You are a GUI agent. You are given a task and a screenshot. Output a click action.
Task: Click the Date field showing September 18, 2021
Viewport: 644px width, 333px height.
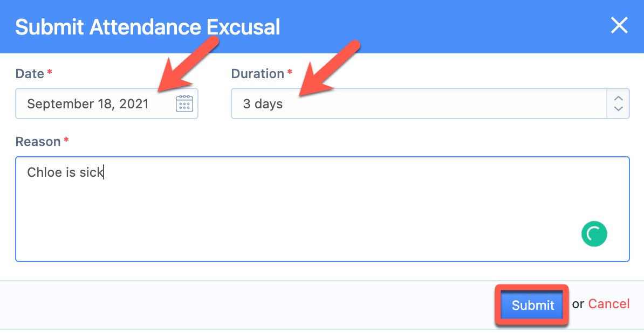[88, 103]
